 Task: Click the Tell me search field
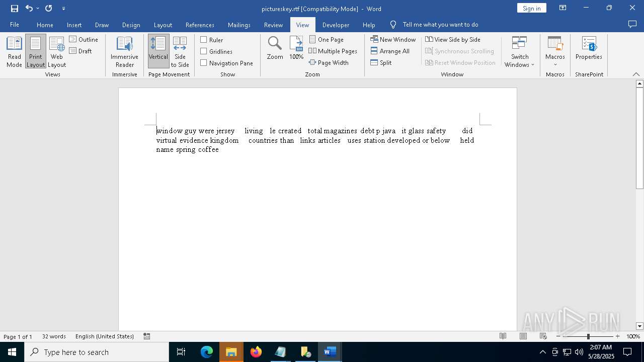pyautogui.click(x=440, y=25)
